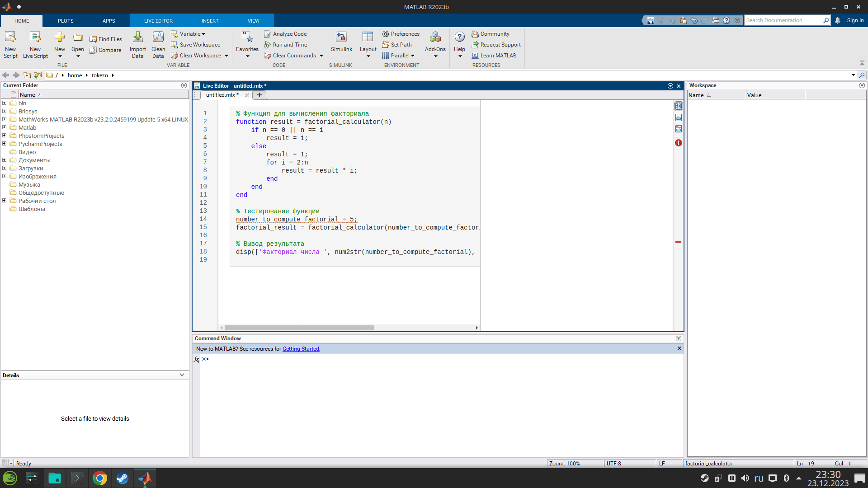Go up one folder level

(x=27, y=75)
